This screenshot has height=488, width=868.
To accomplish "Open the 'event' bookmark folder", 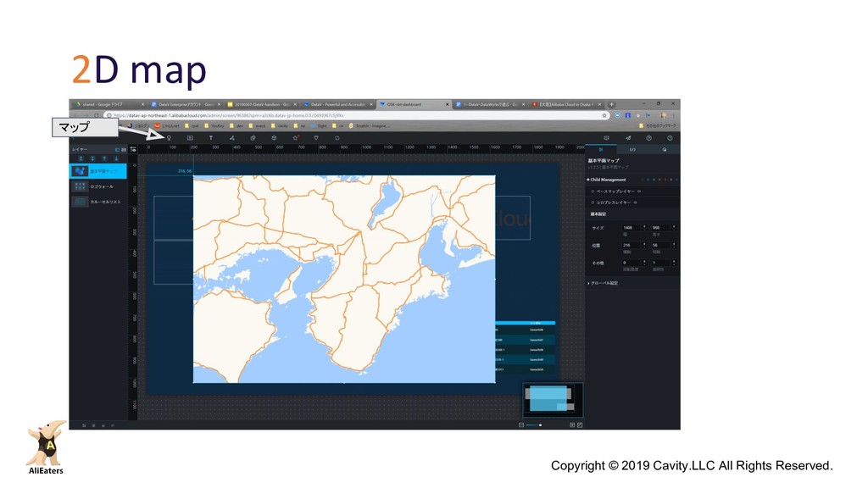I will coord(257,126).
